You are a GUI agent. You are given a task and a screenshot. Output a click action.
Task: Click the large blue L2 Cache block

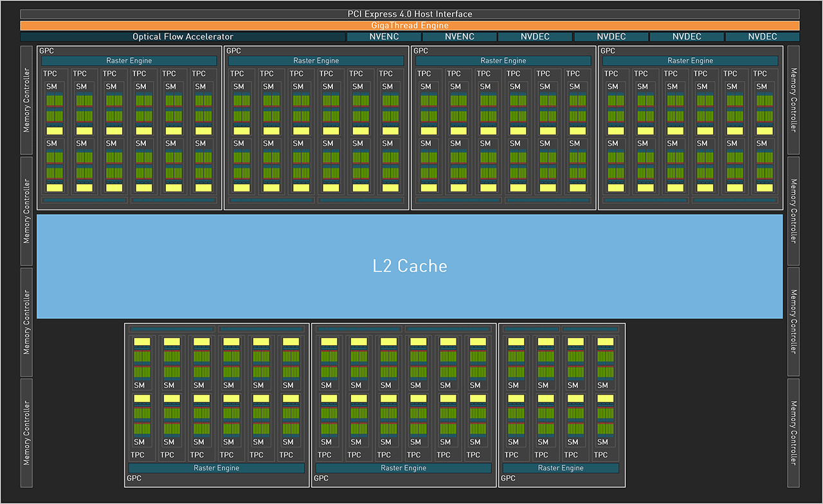(x=410, y=266)
